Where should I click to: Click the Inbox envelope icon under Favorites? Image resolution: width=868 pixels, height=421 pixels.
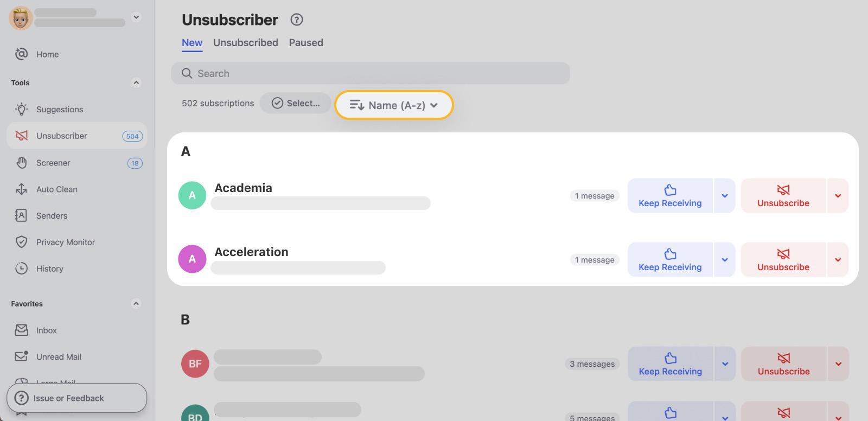(21, 330)
